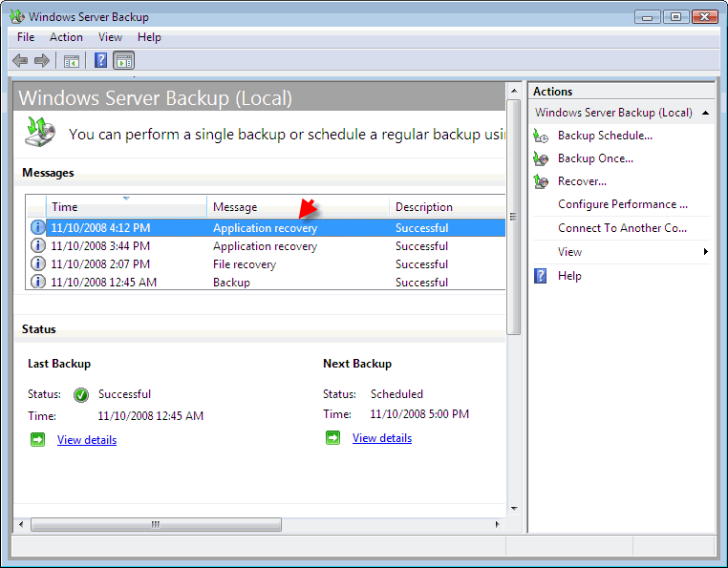Select the 11/10/2008 4:12 PM row

[x=266, y=228]
